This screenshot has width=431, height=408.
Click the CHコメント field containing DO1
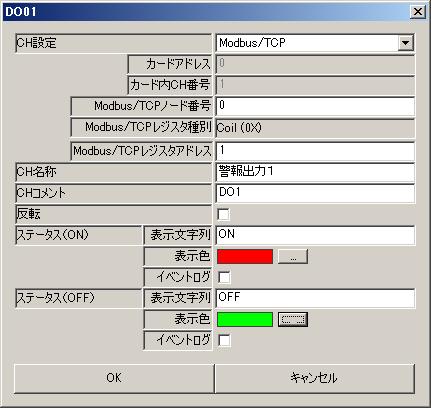coord(315,193)
